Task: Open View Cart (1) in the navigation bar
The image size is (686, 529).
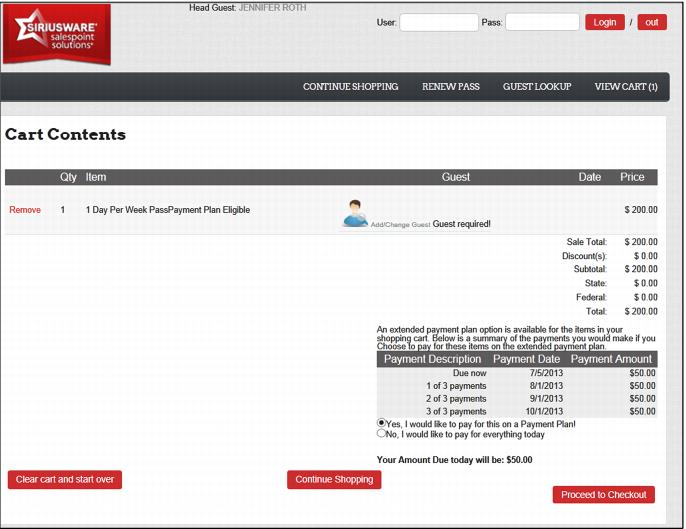Action: click(x=626, y=87)
